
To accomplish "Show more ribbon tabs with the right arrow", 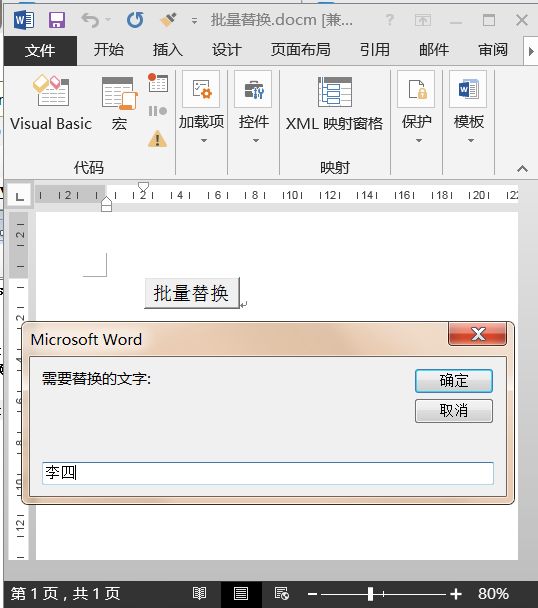I will [531, 50].
